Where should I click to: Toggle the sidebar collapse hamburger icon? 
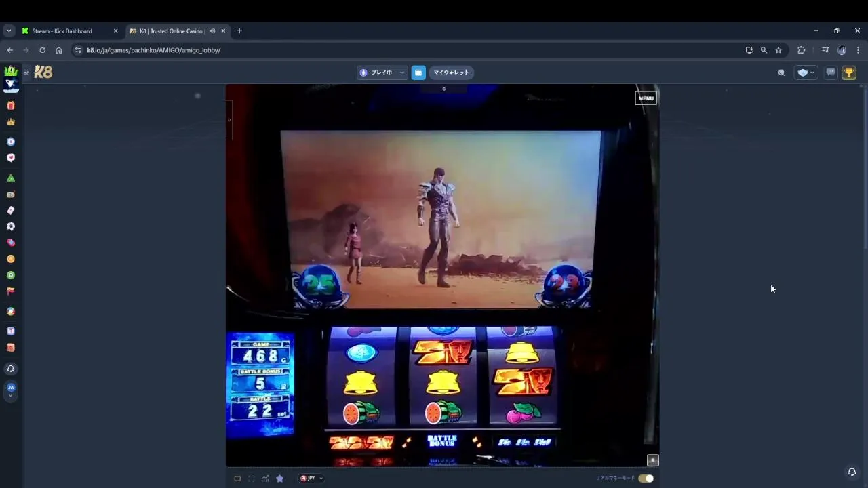pos(26,72)
